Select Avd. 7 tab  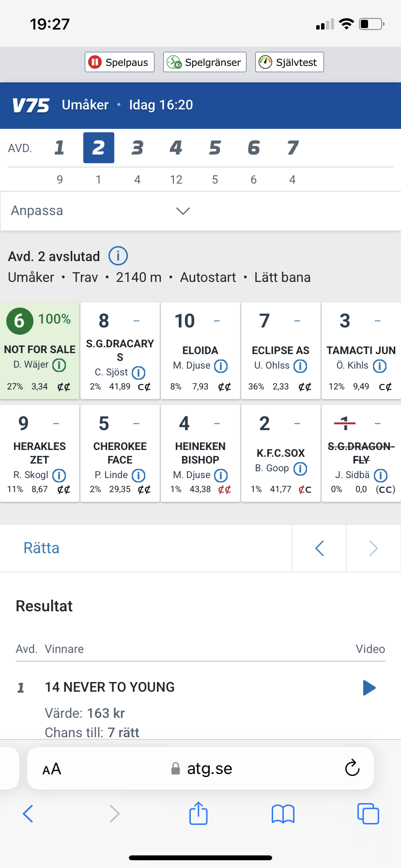293,148
